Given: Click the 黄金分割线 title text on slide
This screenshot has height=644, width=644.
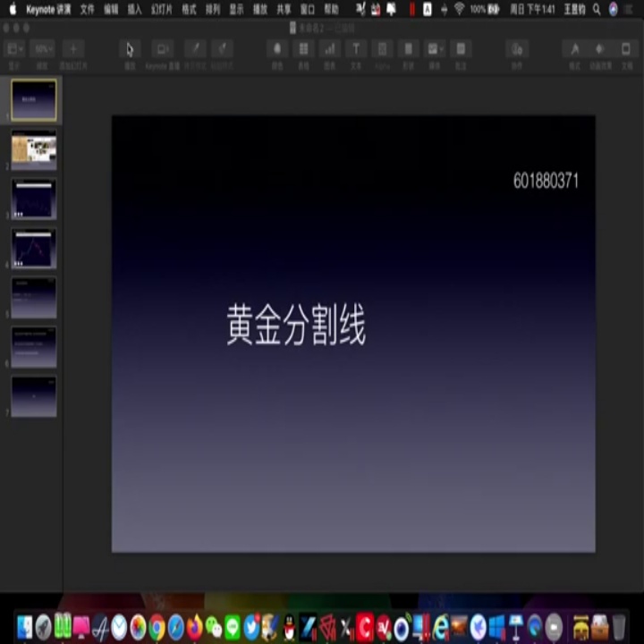Looking at the screenshot, I should click(296, 325).
